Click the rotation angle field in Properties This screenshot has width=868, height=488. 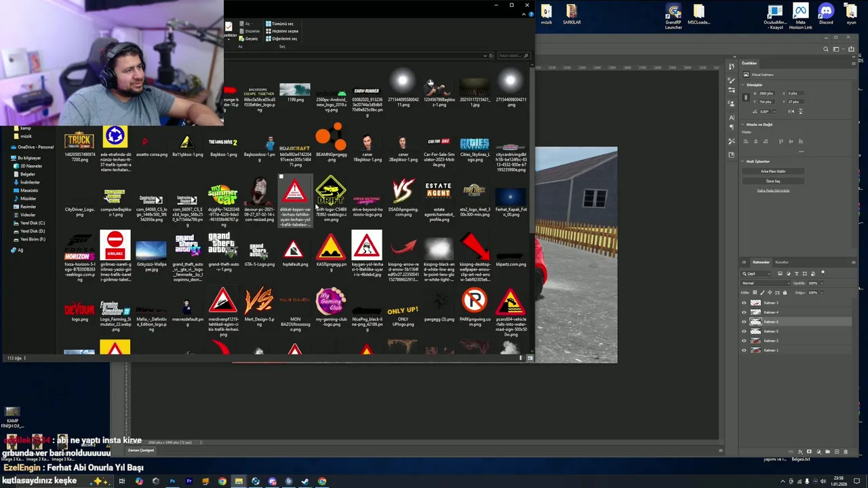765,112
